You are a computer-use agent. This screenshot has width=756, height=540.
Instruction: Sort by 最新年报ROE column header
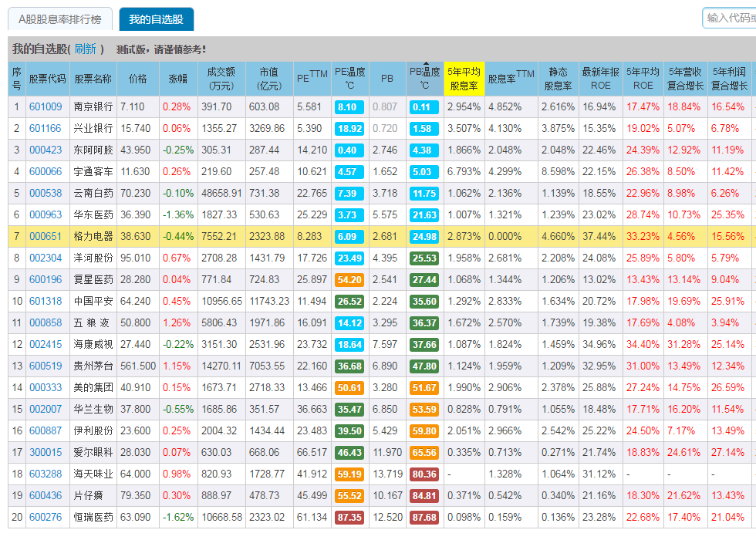(x=600, y=79)
